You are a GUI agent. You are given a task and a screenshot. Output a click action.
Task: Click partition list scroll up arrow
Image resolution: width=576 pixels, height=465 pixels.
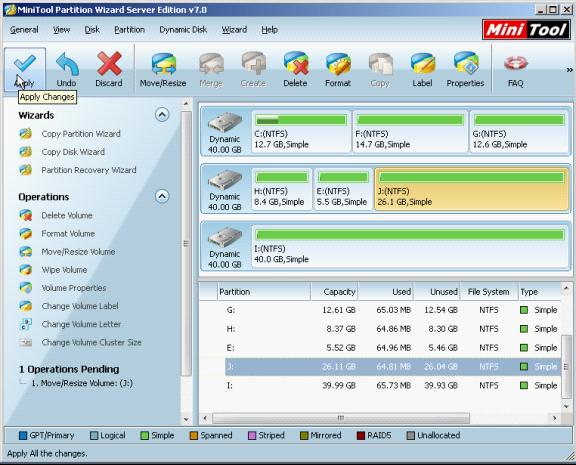566,288
